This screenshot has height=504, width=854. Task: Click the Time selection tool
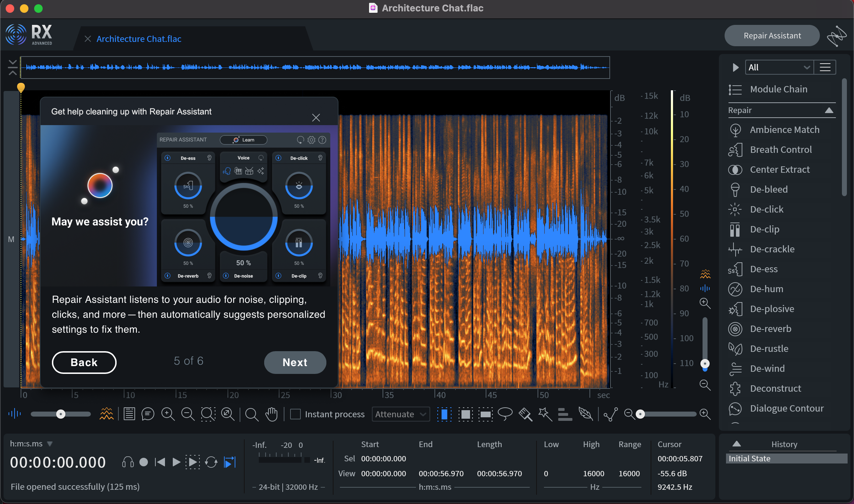pyautogui.click(x=444, y=414)
